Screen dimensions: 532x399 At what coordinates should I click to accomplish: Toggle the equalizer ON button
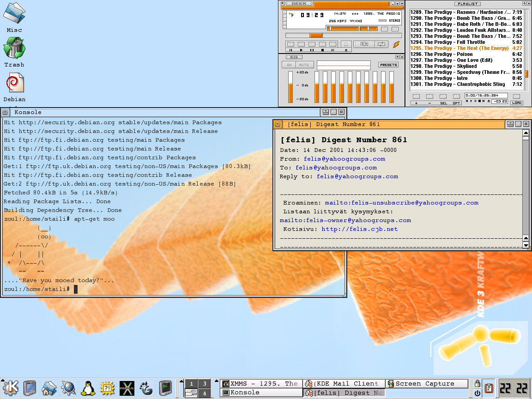tap(289, 65)
